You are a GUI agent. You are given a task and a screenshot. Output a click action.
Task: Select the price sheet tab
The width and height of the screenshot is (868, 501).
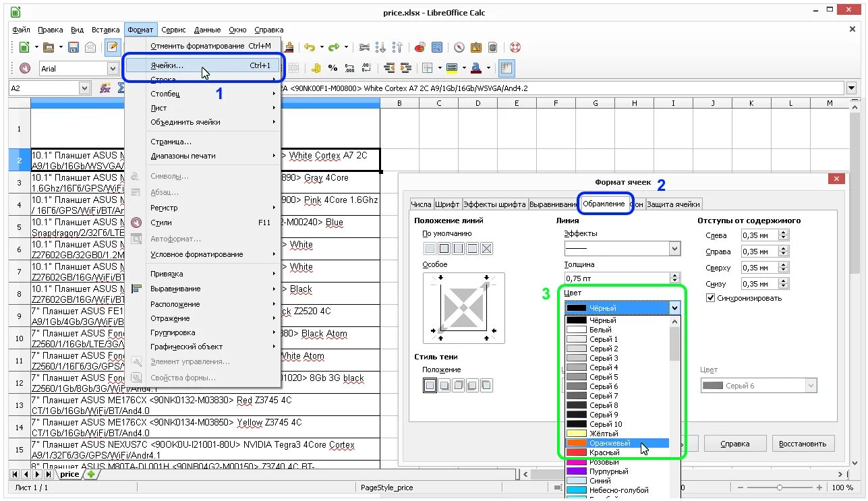[x=69, y=474]
